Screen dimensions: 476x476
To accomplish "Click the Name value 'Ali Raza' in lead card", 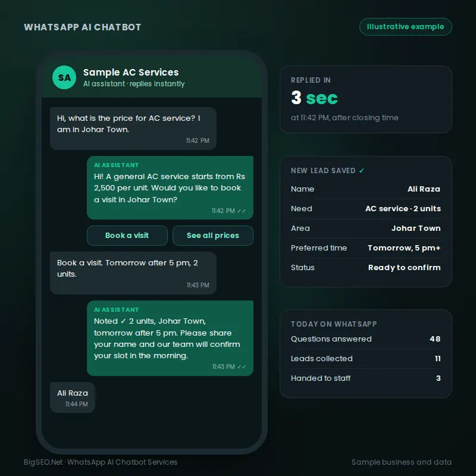I will [x=424, y=189].
